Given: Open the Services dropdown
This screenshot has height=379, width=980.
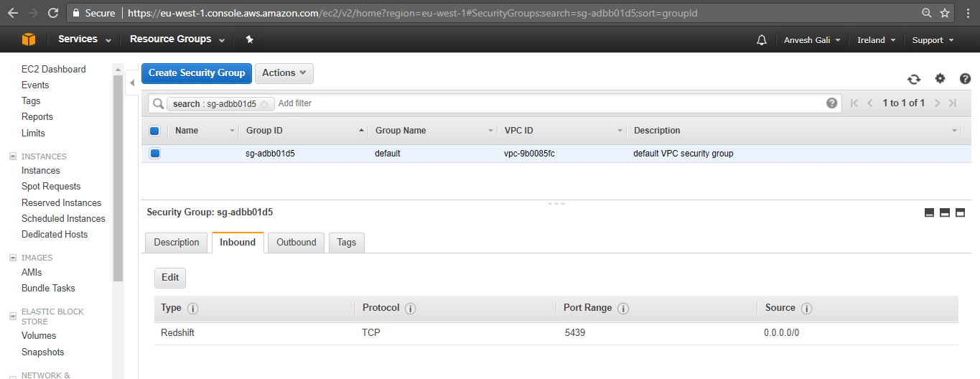Looking at the screenshot, I should pyautogui.click(x=85, y=39).
